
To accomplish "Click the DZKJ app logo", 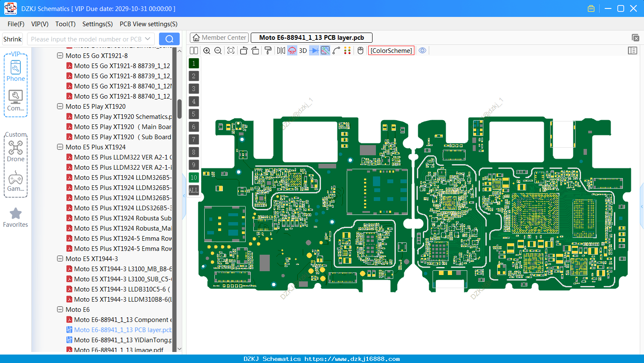I will coord(11,8).
